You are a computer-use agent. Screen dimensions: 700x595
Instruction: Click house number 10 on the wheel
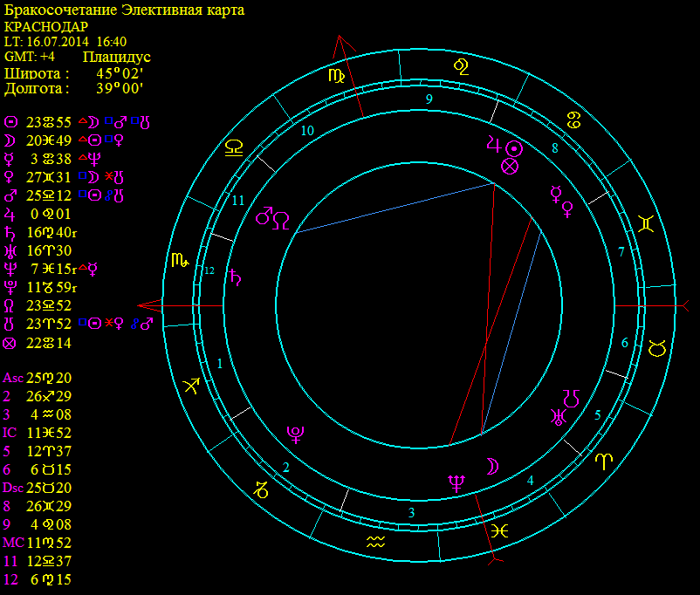pyautogui.click(x=307, y=131)
